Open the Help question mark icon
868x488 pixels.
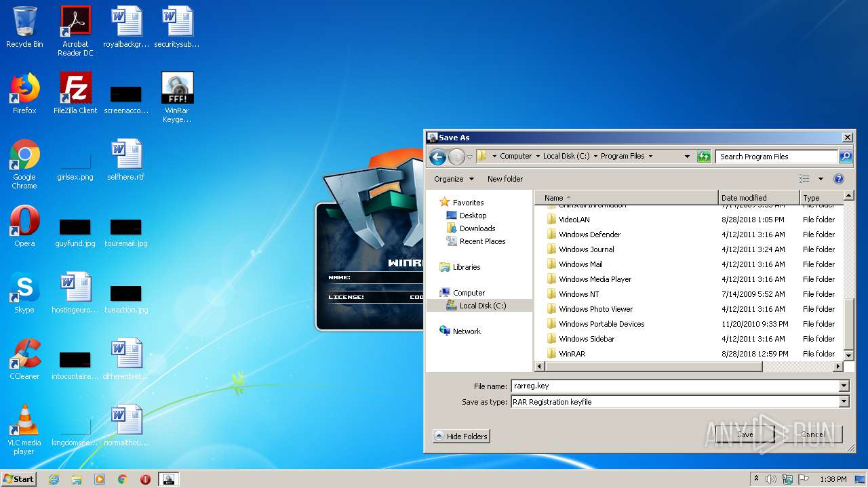click(x=838, y=179)
